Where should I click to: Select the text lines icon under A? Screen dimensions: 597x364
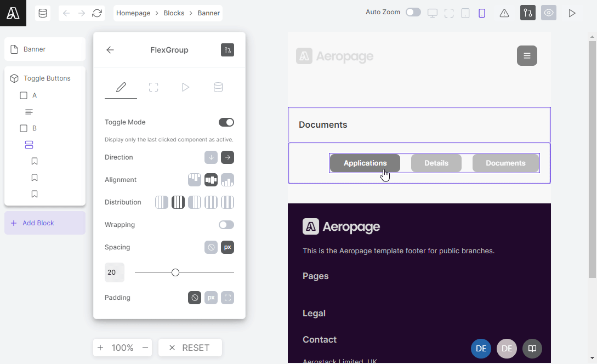[29, 112]
